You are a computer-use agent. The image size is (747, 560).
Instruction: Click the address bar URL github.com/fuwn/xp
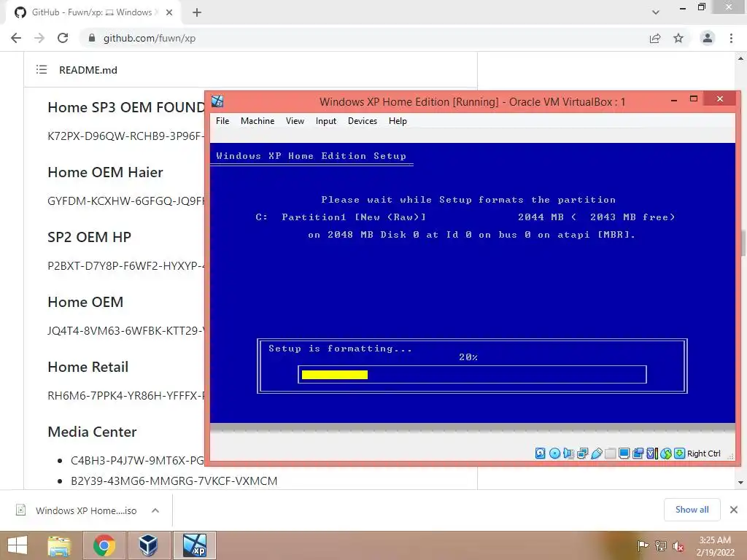(x=149, y=38)
